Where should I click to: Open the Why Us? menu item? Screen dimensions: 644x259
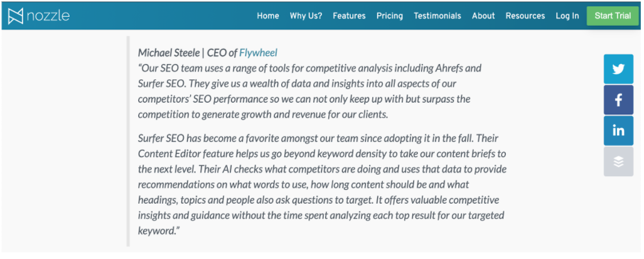[x=306, y=16]
